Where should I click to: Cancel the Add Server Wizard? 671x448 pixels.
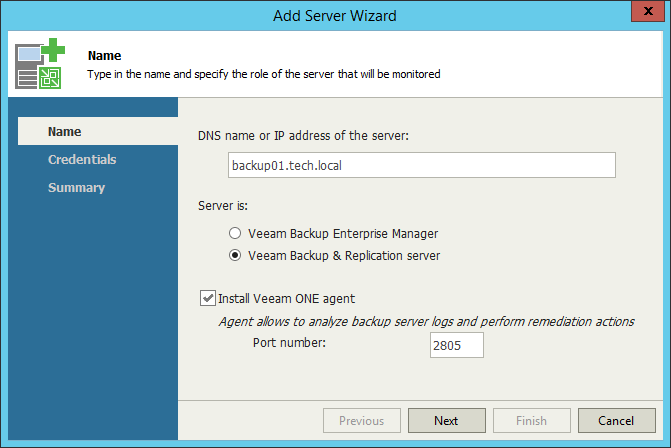pos(616,421)
